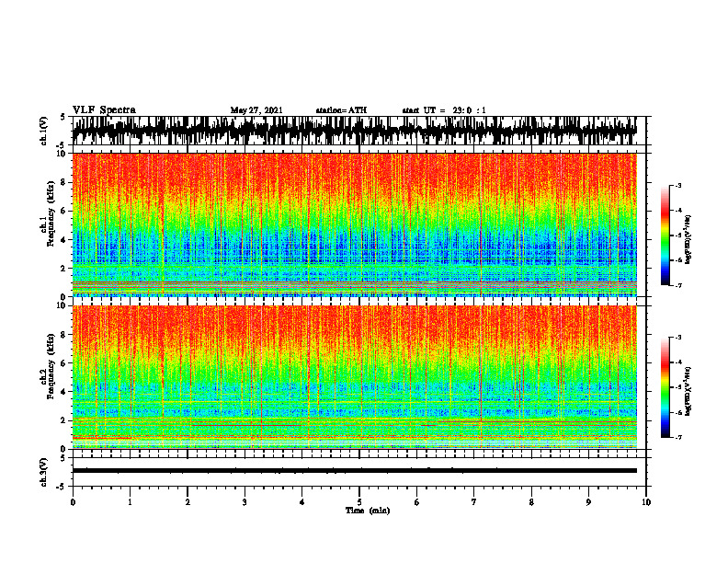Click inside the ch.1 spectrogram plot
This screenshot has width=728, height=563.
(354, 224)
